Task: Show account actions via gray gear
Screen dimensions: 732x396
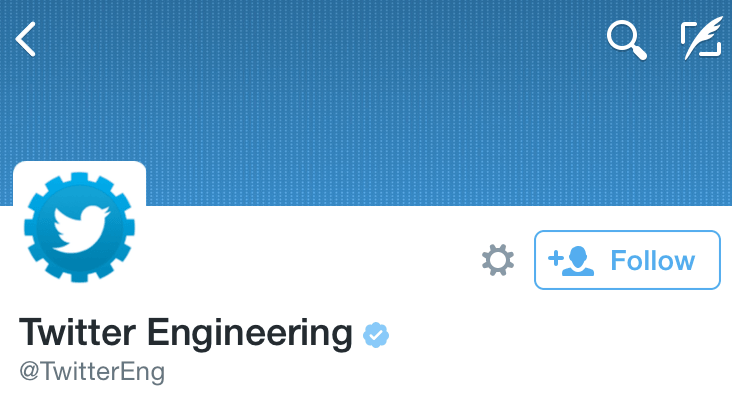Action: (498, 260)
